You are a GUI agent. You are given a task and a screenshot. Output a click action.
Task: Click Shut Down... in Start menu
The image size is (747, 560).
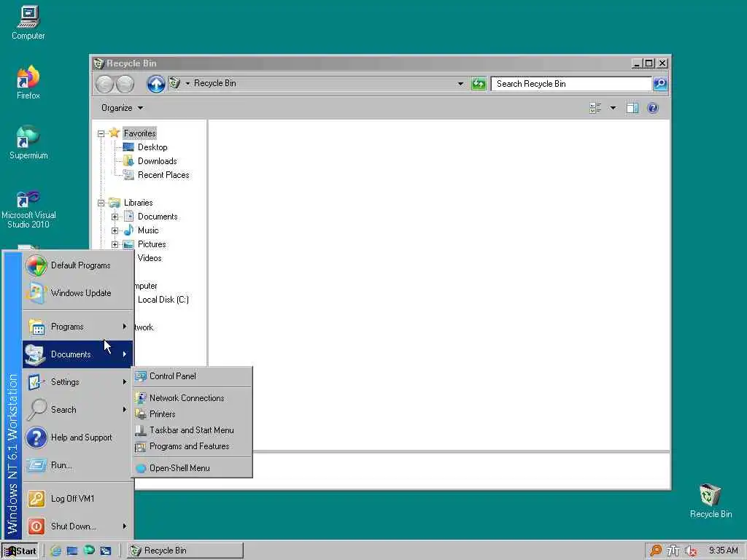click(77, 526)
